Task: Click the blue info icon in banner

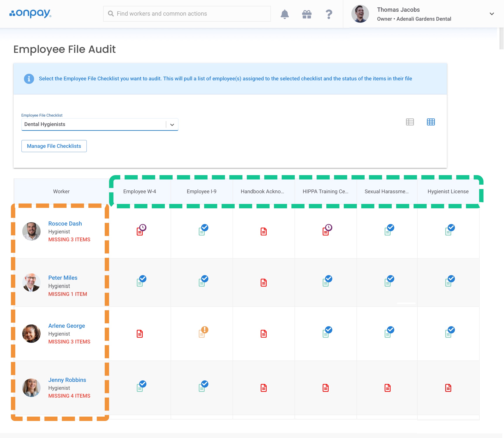Action: pyautogui.click(x=29, y=79)
